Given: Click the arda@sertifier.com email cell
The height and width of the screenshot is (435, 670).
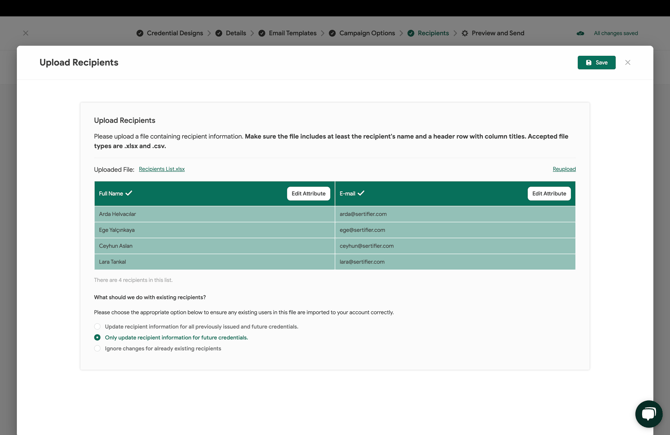Looking at the screenshot, I should point(455,214).
